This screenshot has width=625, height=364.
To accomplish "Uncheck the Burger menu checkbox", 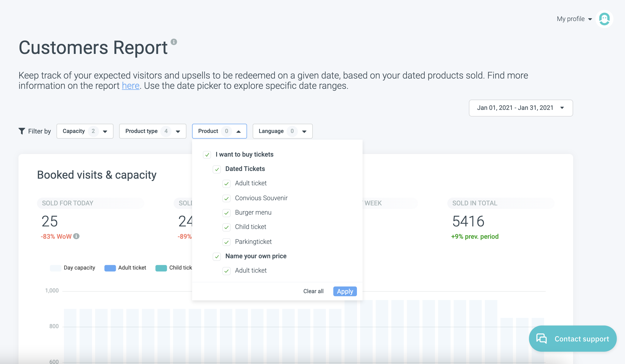I will point(226,213).
